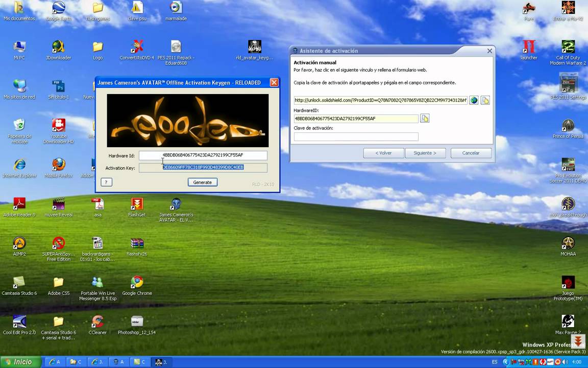Select the launcher desktop icon

click(529, 50)
